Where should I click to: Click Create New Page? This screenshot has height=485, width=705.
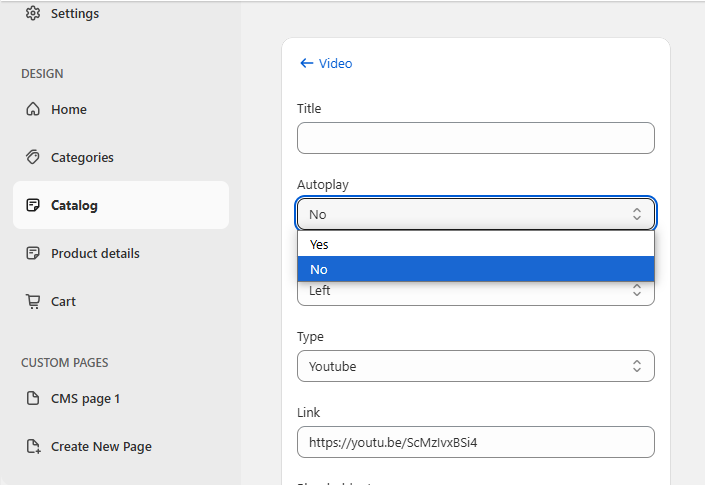121,446
